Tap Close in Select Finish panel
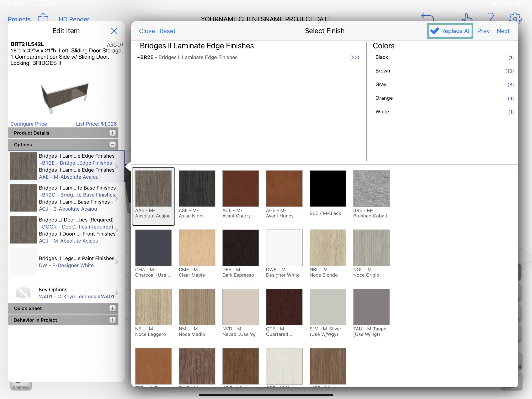This screenshot has height=399, width=532. point(147,31)
